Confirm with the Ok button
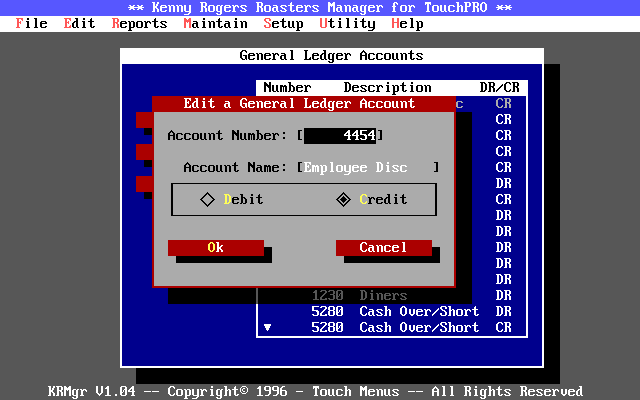Viewport: 640px width, 400px height. tap(216, 247)
